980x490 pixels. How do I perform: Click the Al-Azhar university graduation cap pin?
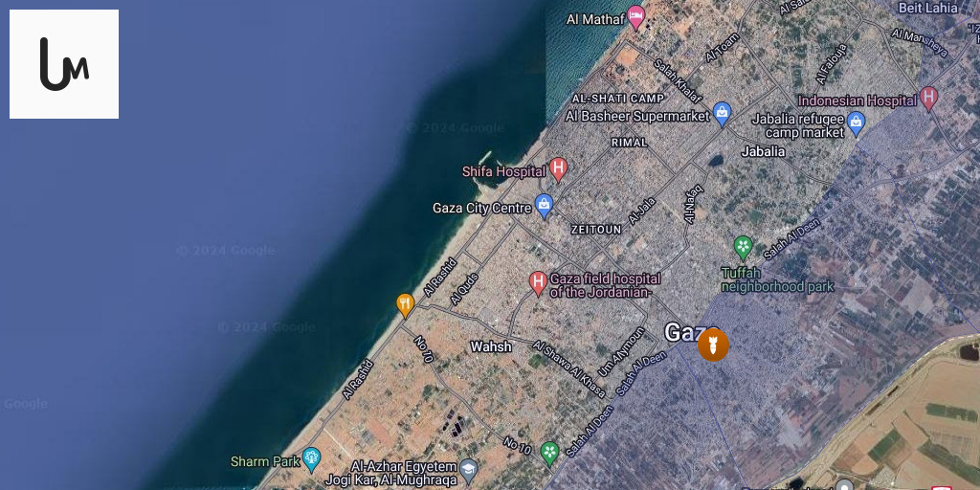tap(469, 467)
